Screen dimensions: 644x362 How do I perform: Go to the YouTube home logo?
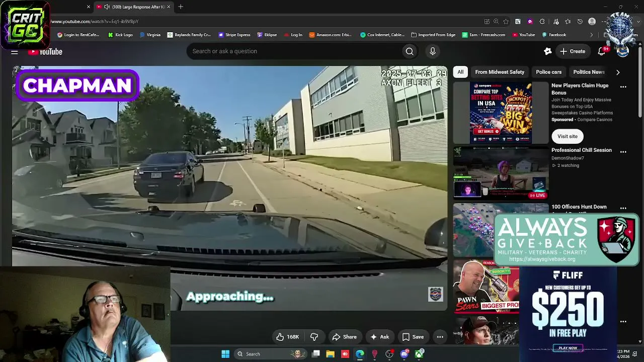(x=45, y=52)
